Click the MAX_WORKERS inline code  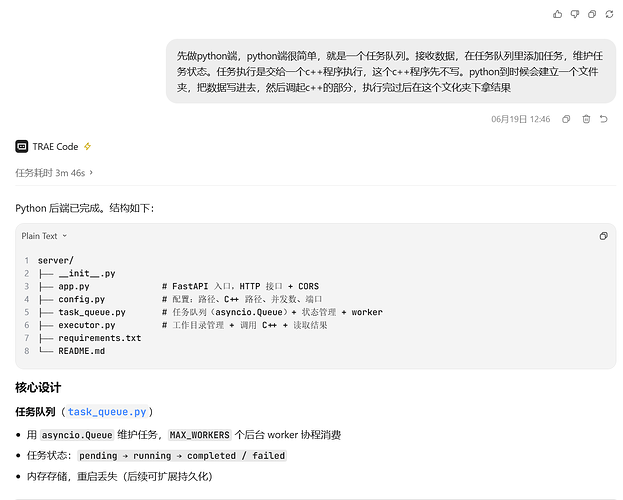199,435
